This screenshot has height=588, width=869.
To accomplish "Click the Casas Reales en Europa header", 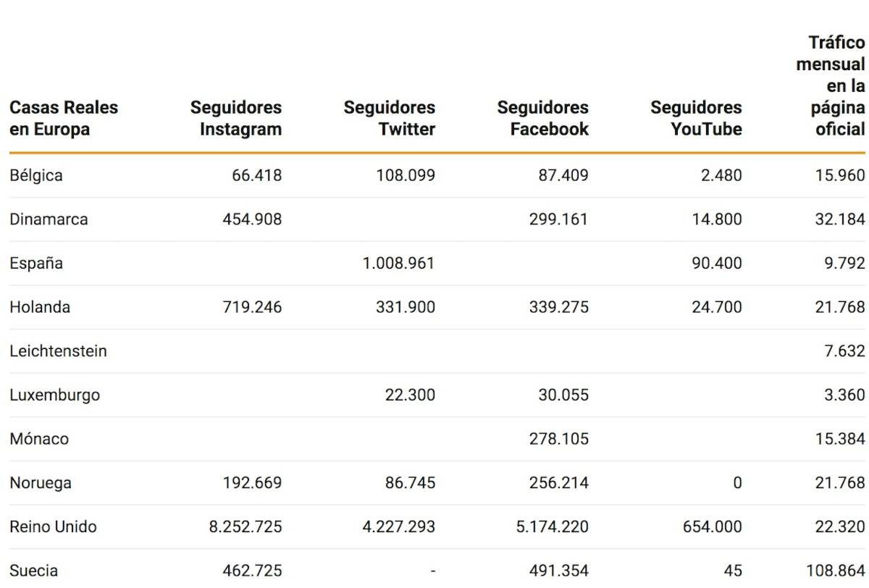I will [x=64, y=118].
